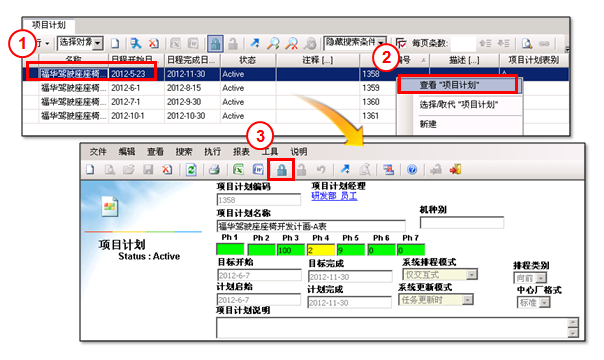Click the 每页条数 input field
604x360 pixels.
pos(463,44)
